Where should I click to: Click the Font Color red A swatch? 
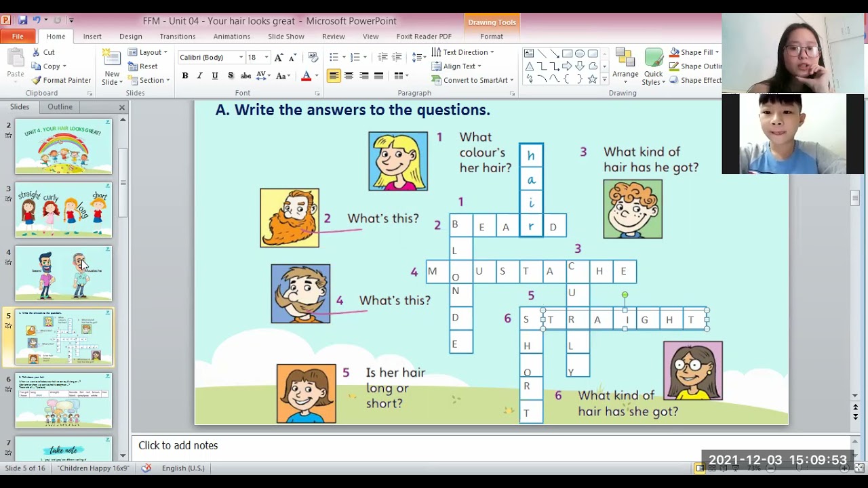(306, 75)
